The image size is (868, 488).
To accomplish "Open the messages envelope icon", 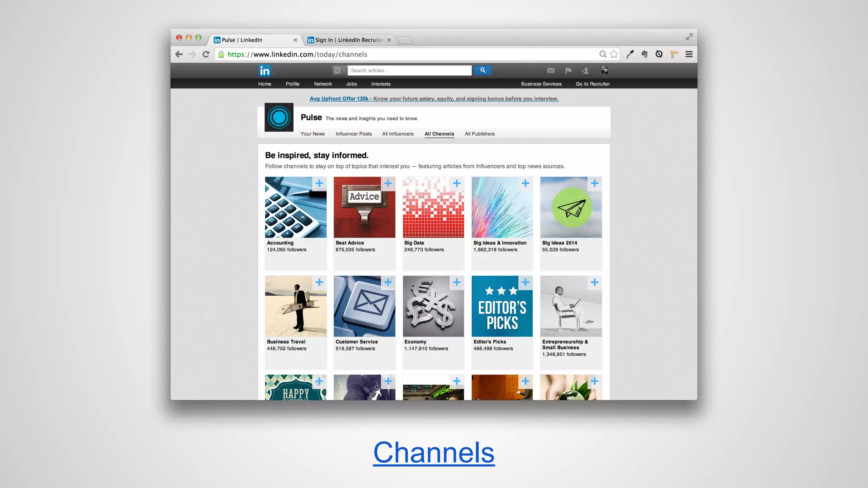I will (x=551, y=71).
